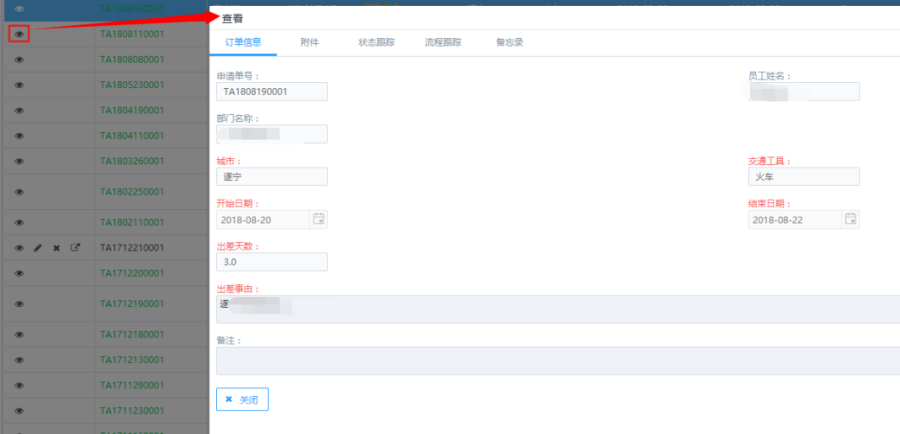Click the 关闭 button
Image resolution: width=900 pixels, height=434 pixels.
[x=242, y=399]
